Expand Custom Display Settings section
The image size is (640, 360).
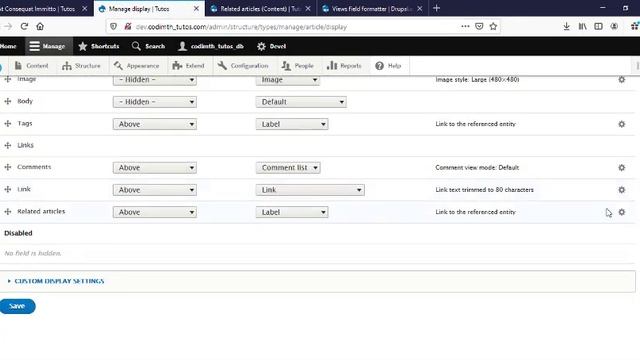coord(59,281)
